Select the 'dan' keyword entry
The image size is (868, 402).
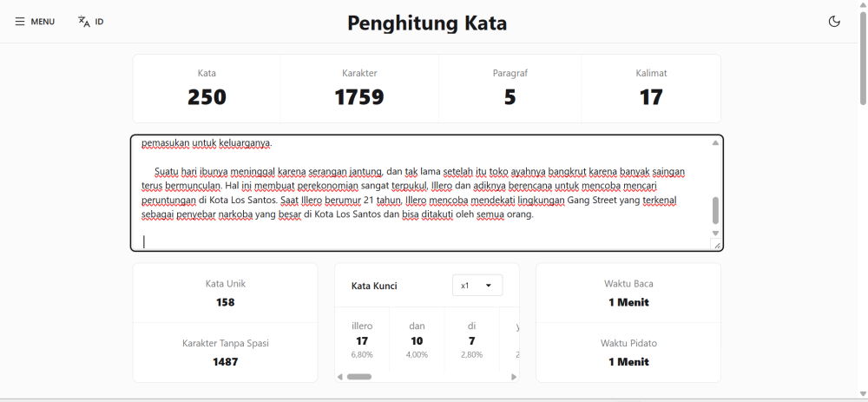[417, 340]
